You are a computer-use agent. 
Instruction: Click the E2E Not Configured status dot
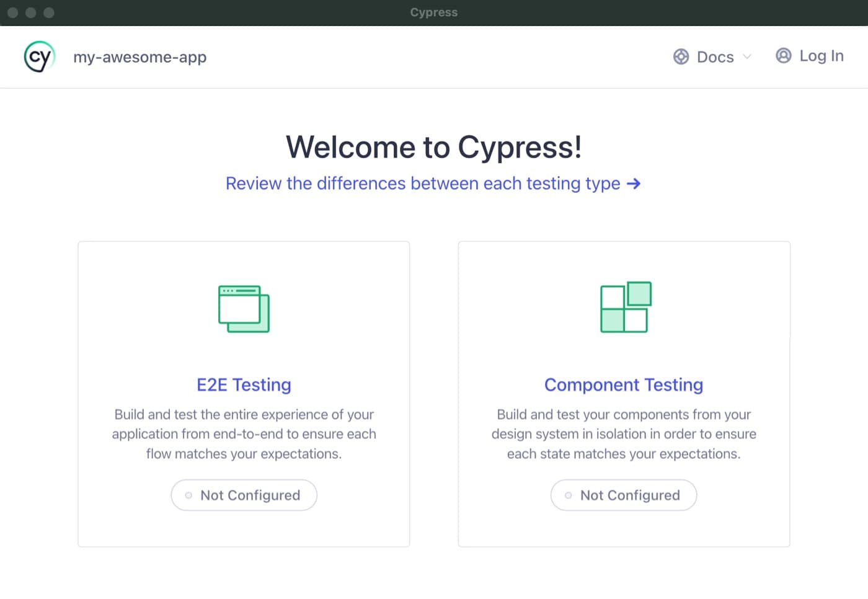click(x=188, y=495)
